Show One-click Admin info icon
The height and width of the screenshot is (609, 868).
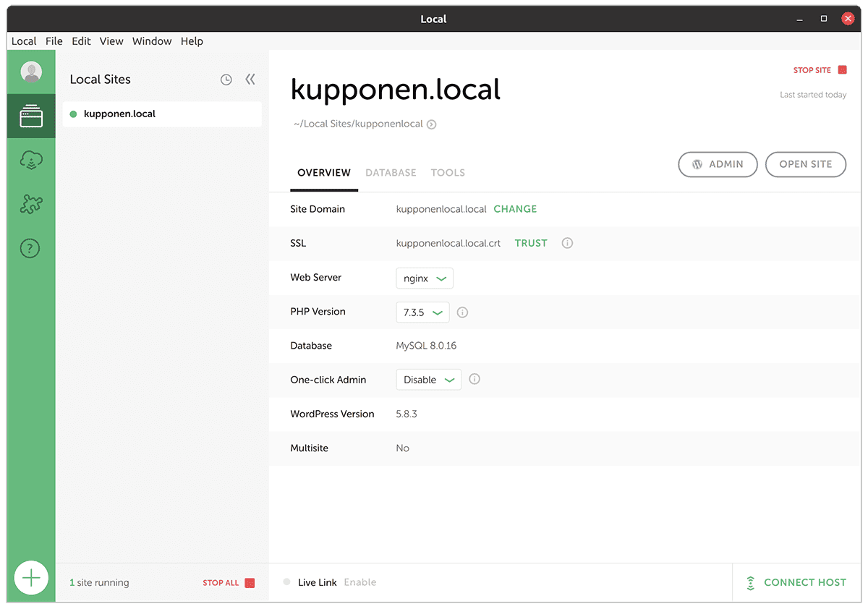pos(475,379)
